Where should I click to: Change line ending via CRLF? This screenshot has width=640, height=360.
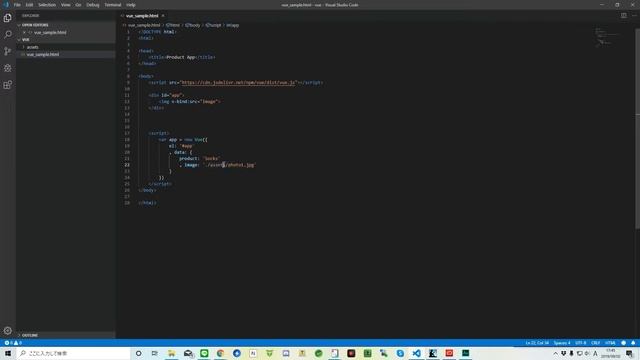click(x=596, y=343)
